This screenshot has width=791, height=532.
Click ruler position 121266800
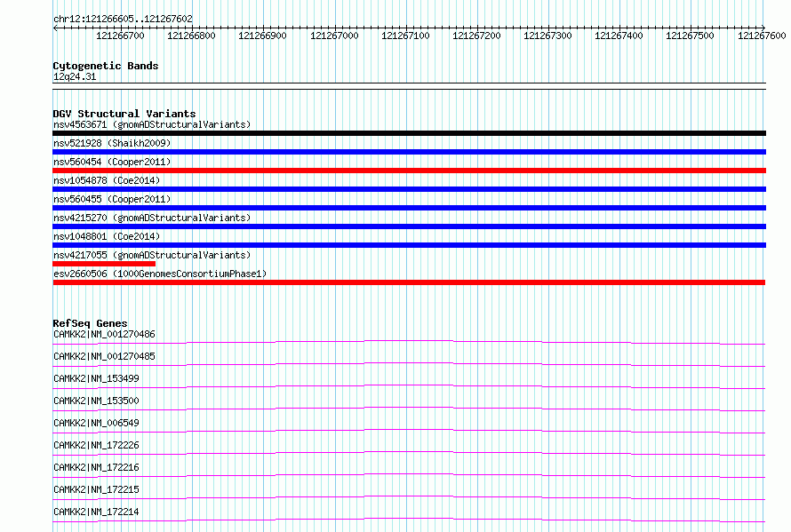(191, 36)
